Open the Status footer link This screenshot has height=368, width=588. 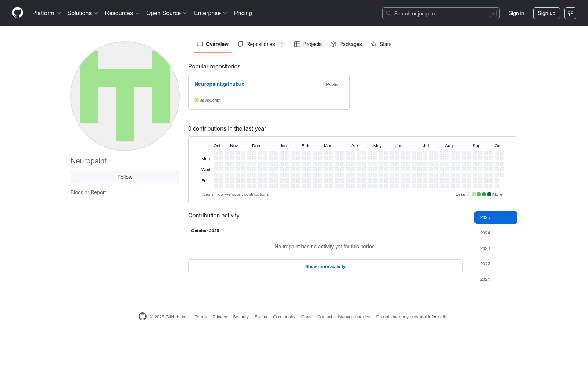coord(261,317)
